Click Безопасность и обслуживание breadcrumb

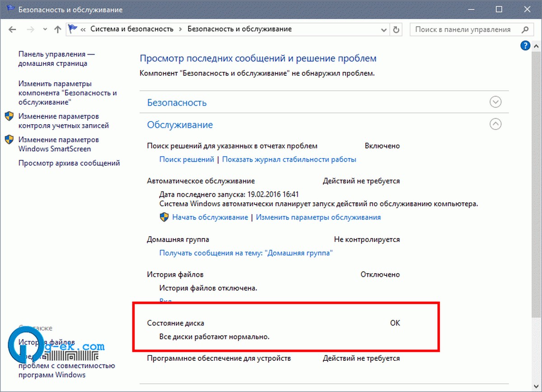[239, 29]
